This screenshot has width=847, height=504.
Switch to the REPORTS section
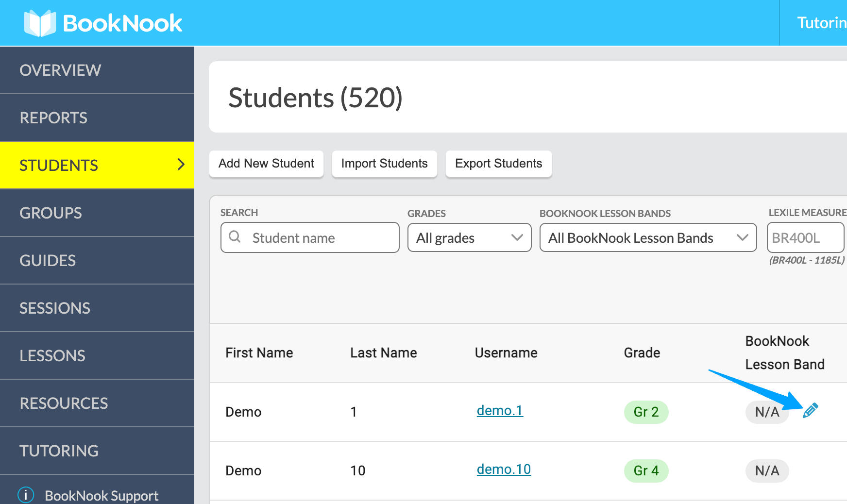coord(53,118)
